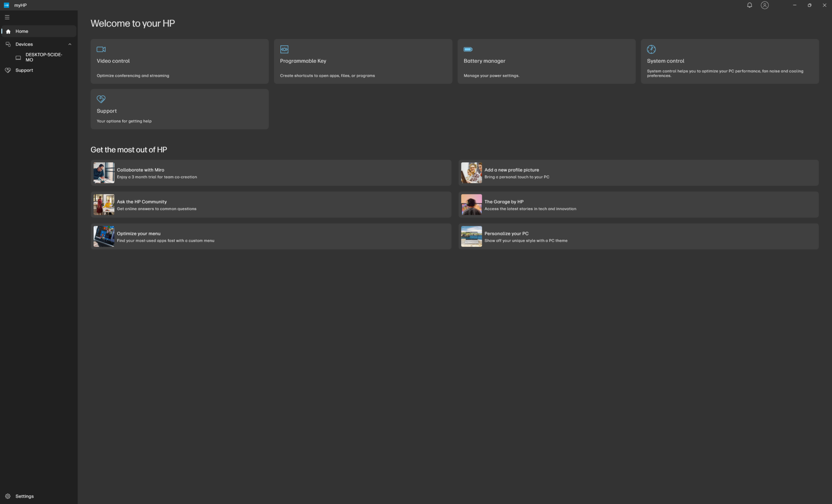Open Settings gear in sidebar
832x504 pixels.
click(x=8, y=496)
